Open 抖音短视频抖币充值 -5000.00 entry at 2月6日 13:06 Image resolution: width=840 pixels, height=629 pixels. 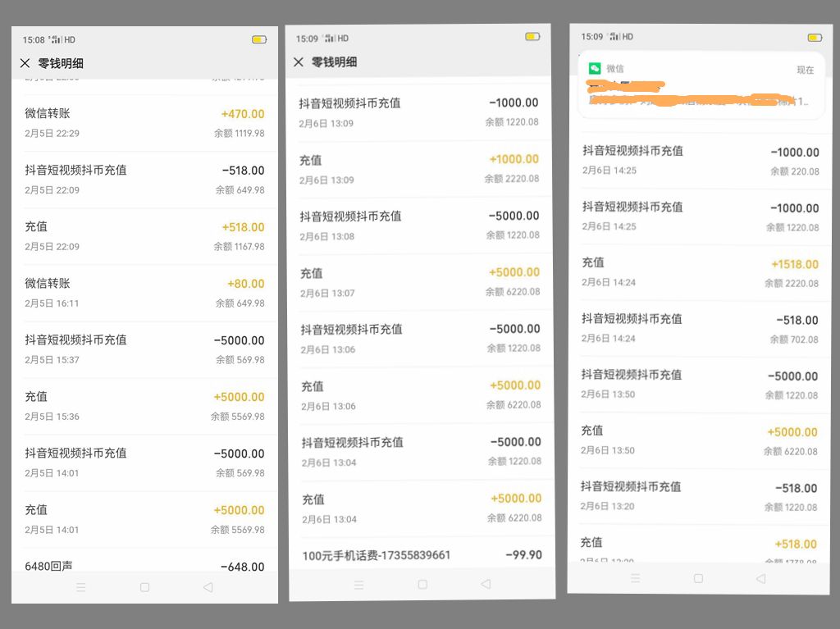(x=421, y=339)
